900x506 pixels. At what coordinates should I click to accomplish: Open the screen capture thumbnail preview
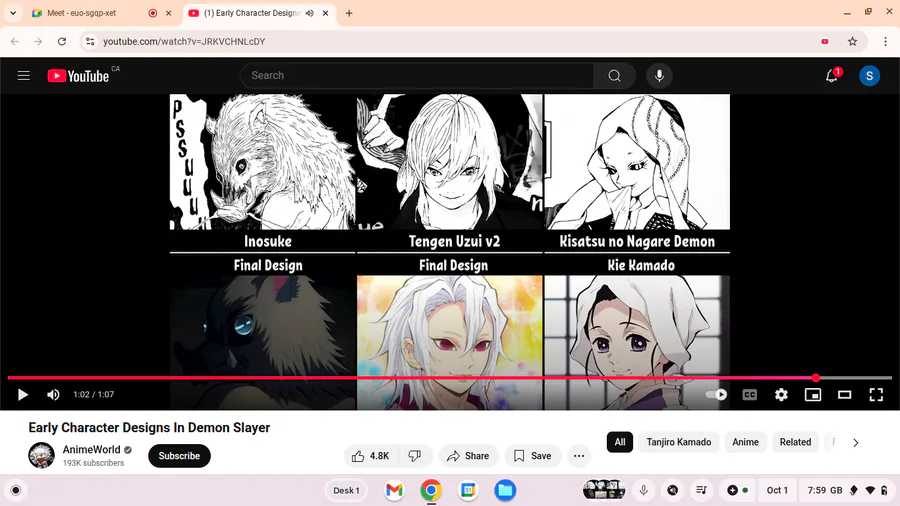(x=604, y=490)
